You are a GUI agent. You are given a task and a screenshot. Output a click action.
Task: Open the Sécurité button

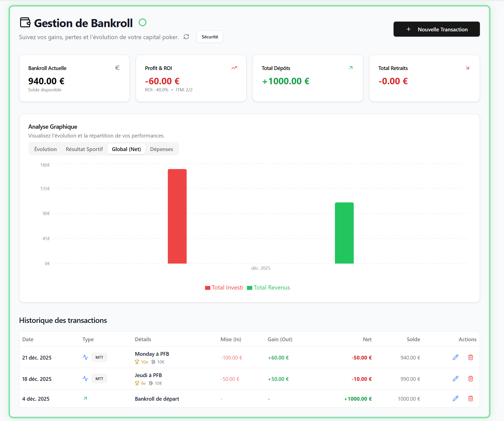[210, 37]
